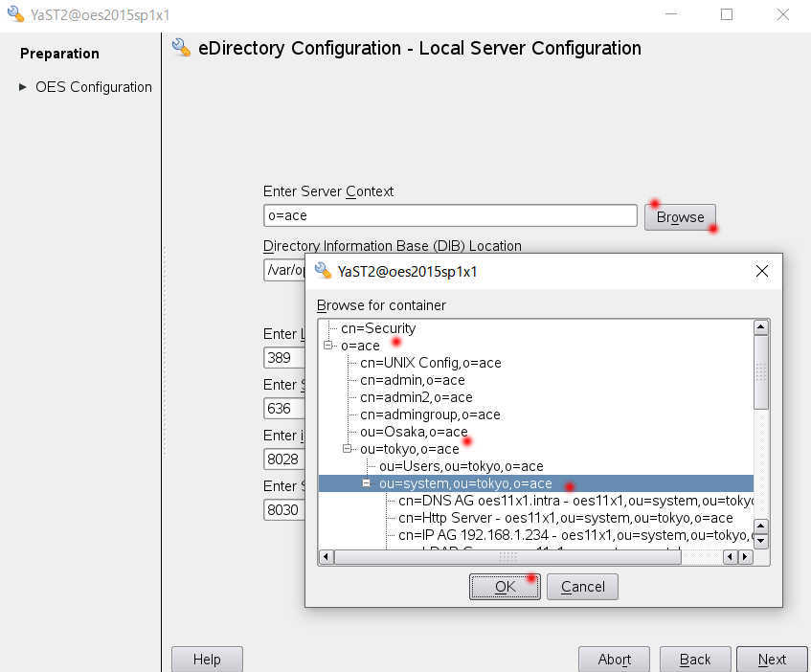The width and height of the screenshot is (811, 672).
Task: Collapse the ou=system,ou=tokyo,o=ace node
Action: [366, 483]
